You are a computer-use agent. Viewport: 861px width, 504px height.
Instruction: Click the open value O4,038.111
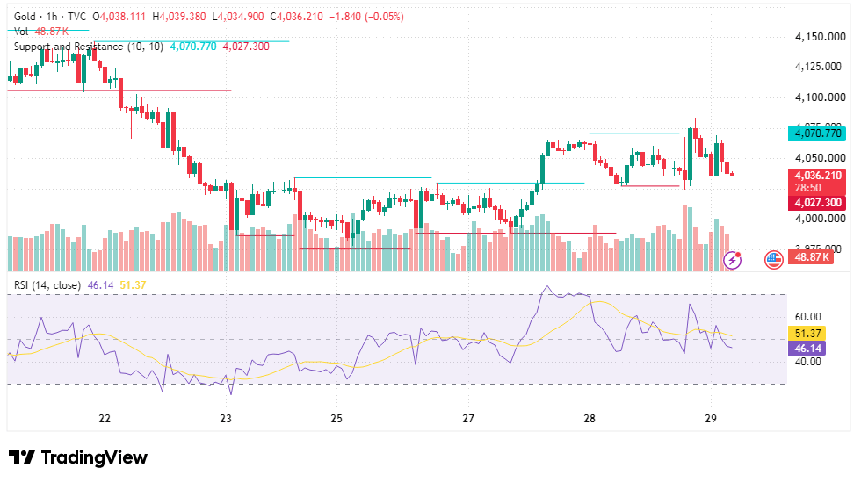pos(119,17)
